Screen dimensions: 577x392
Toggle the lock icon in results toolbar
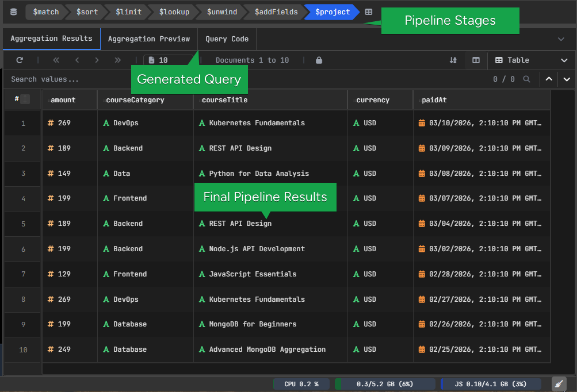coord(319,60)
